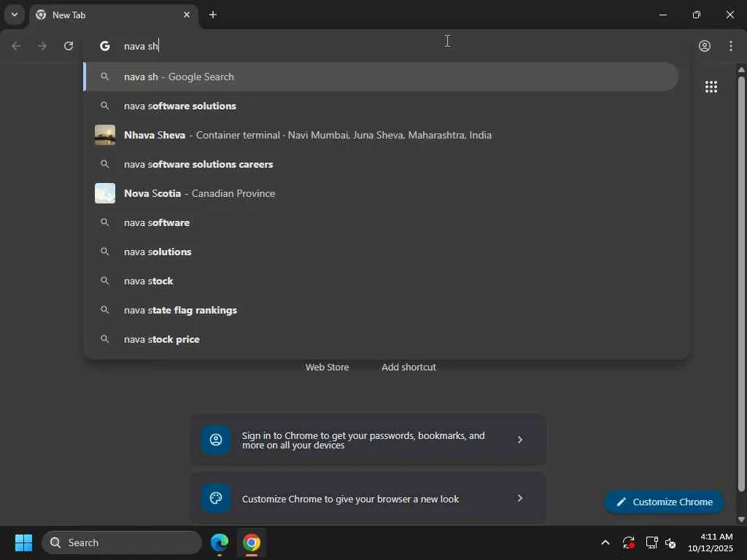
Task: Click the Google G icon in address bar
Action: [105, 46]
